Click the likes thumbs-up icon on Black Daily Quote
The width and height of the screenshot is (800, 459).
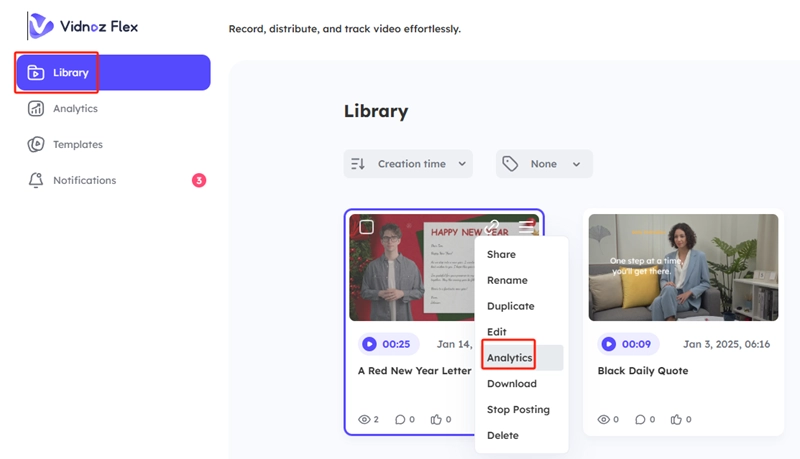click(x=676, y=420)
